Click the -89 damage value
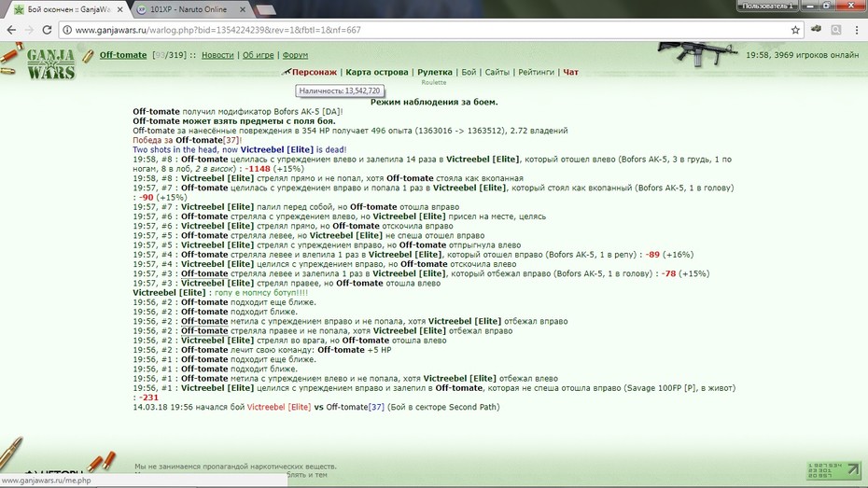Image resolution: width=868 pixels, height=488 pixels. [652, 255]
